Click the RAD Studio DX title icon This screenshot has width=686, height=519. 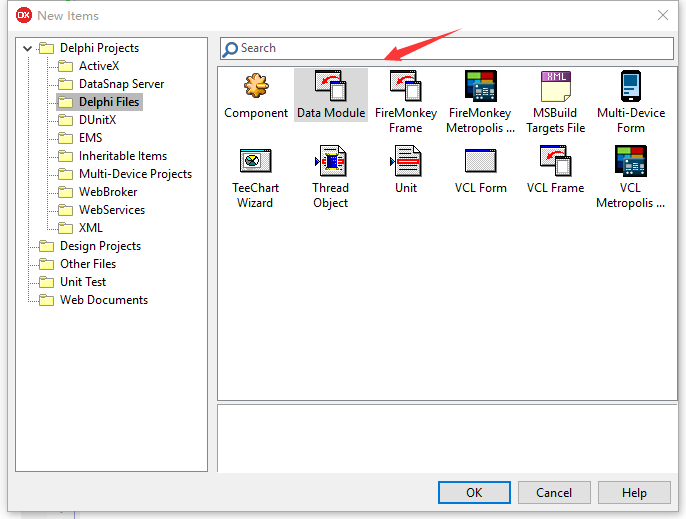(x=24, y=15)
